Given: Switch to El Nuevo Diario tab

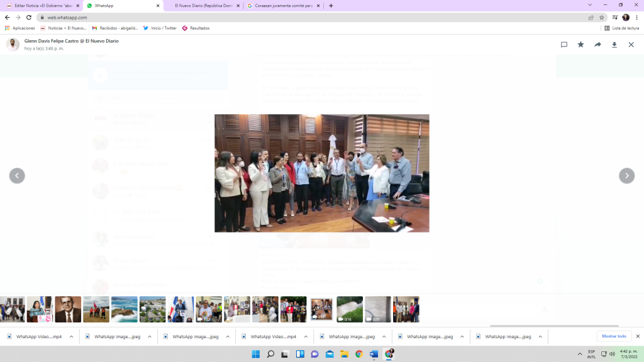Looking at the screenshot, I should pyautogui.click(x=201, y=6).
